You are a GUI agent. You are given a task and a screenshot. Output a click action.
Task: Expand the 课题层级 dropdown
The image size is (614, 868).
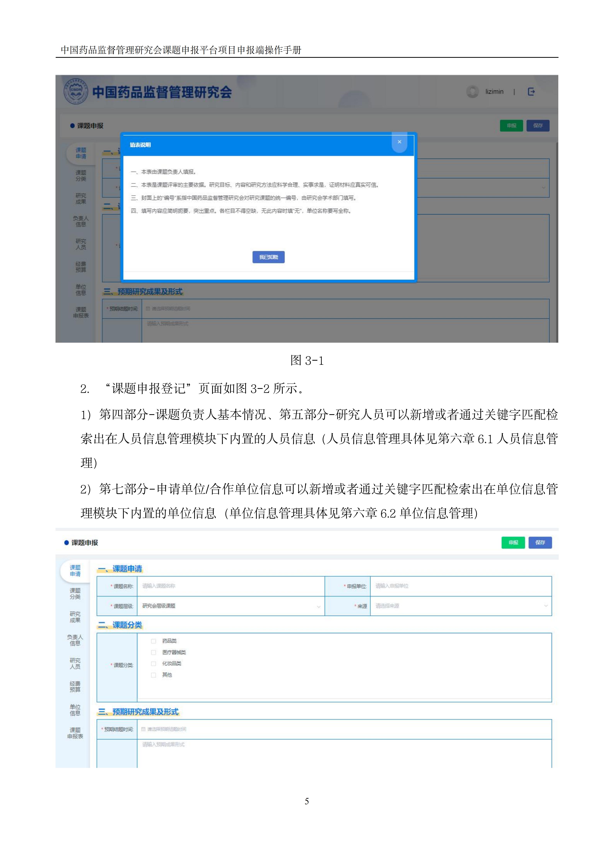[231, 606]
